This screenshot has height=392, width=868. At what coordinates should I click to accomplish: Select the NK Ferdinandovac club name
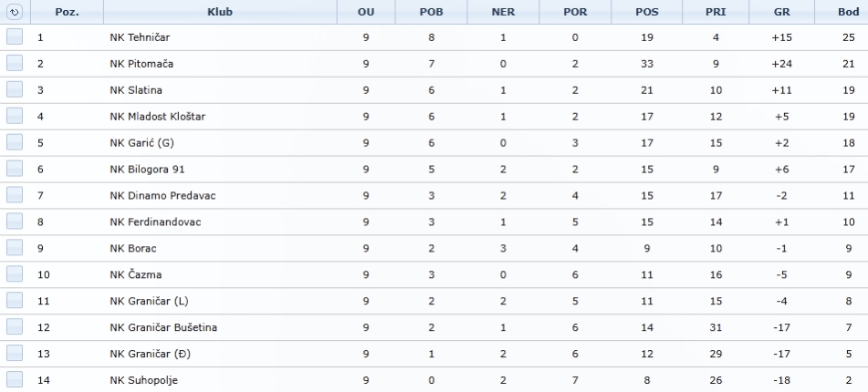point(155,222)
